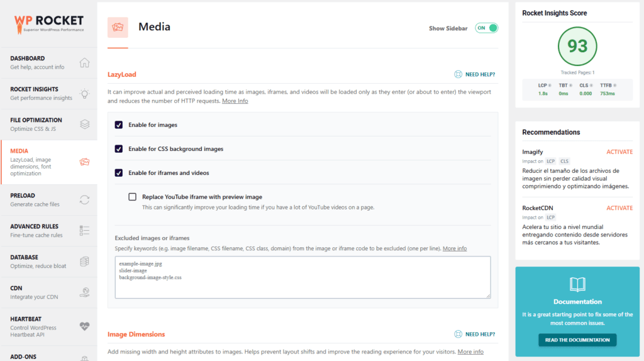Click the lifebuoy icon beside Image Dimensions help
The image size is (644, 361).
point(458,335)
